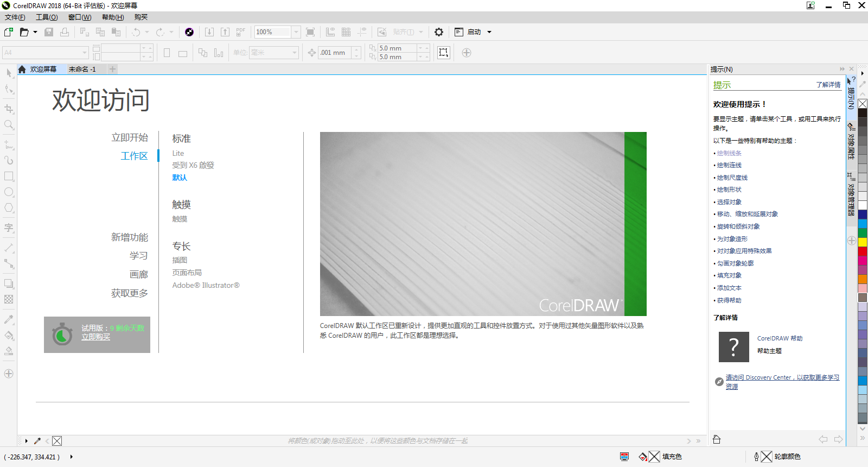Click the Undo arrow icon
Image resolution: width=868 pixels, height=467 pixels.
coord(136,32)
